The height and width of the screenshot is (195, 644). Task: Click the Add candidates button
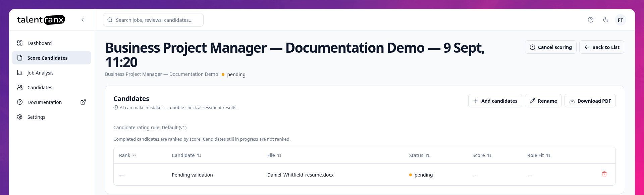495,101
